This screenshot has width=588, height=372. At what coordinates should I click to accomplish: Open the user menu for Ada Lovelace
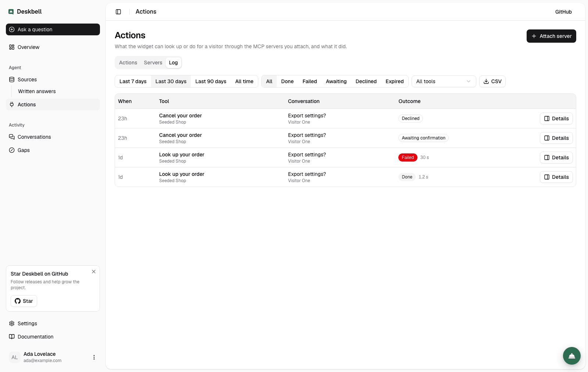pyautogui.click(x=94, y=357)
